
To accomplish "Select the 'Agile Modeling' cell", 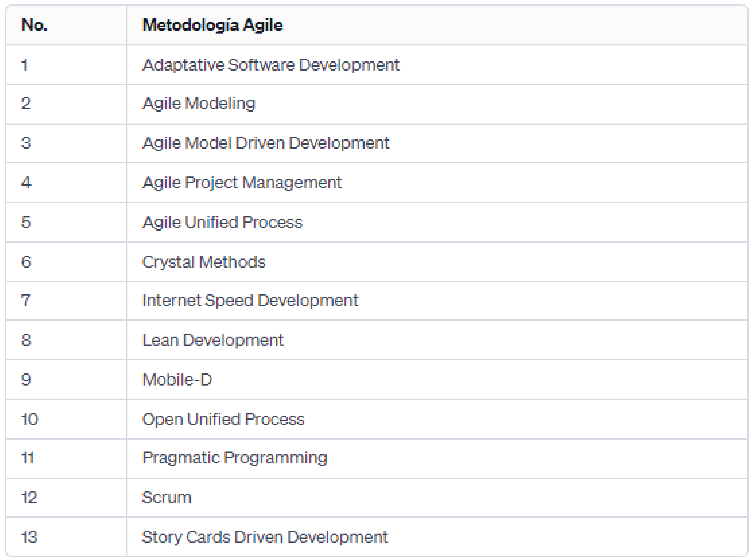I will click(199, 103).
